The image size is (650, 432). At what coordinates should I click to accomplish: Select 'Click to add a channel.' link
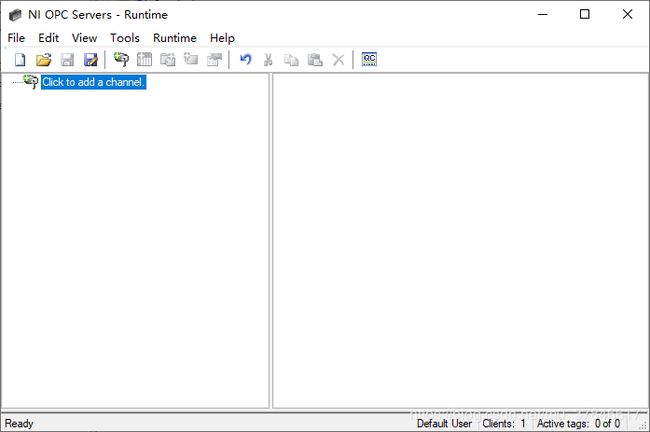coord(94,82)
